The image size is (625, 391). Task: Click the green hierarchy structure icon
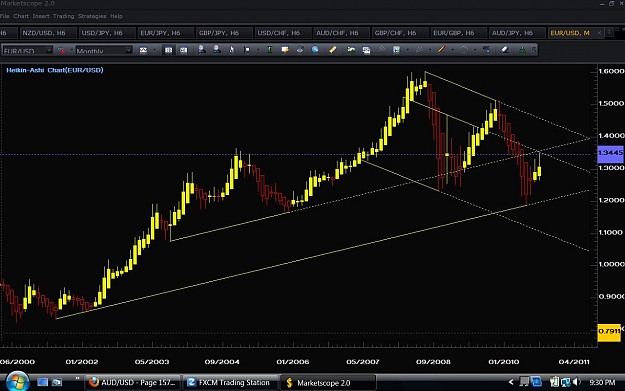(x=522, y=50)
